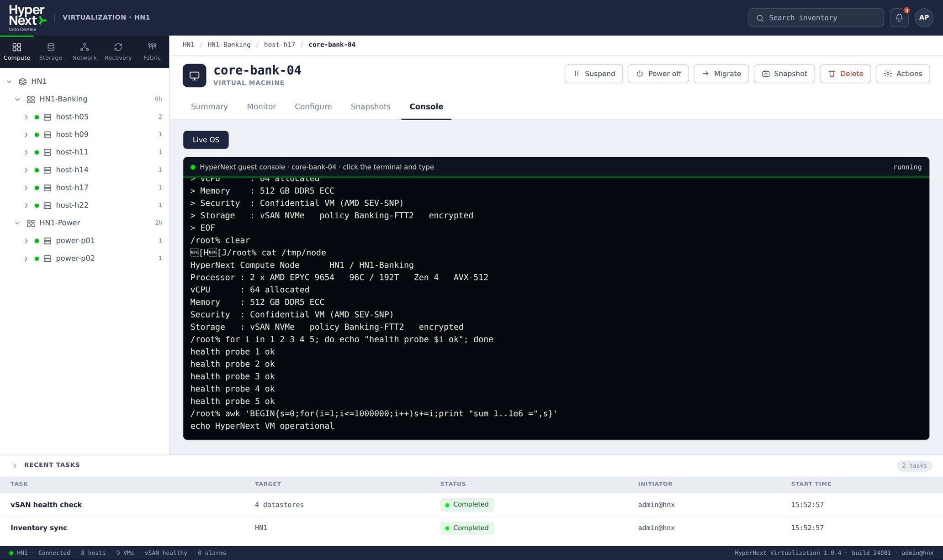Viewport: 943px width, 560px height.
Task: Click the host-h17 server icon
Action: (47, 188)
